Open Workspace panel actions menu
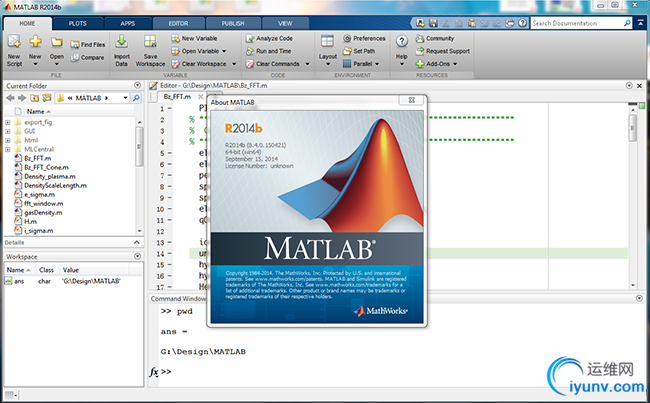This screenshot has height=403, width=650. tap(138, 257)
